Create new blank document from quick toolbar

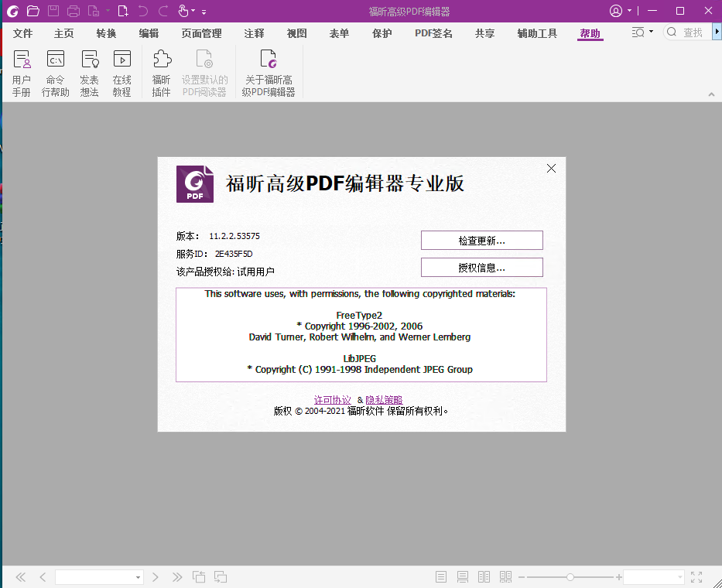[123, 11]
